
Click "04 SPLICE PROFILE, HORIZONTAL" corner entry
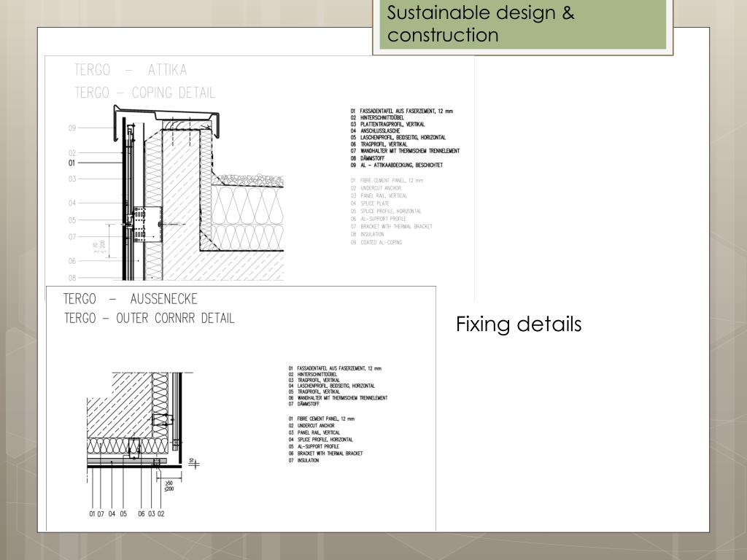pos(321,440)
